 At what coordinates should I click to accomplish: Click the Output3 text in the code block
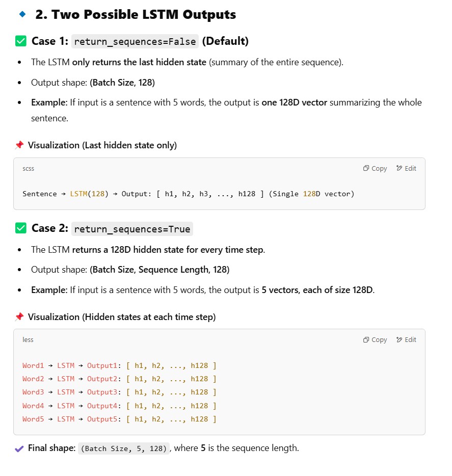pos(102,392)
